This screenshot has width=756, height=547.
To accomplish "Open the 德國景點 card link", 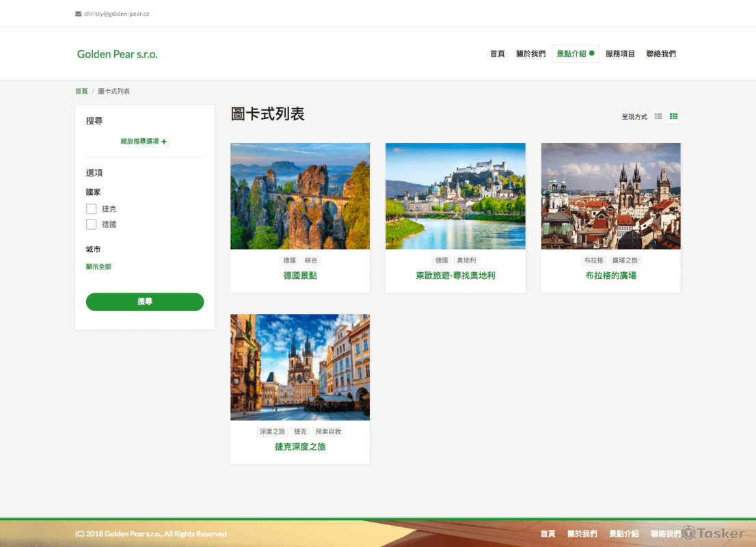I will (299, 276).
